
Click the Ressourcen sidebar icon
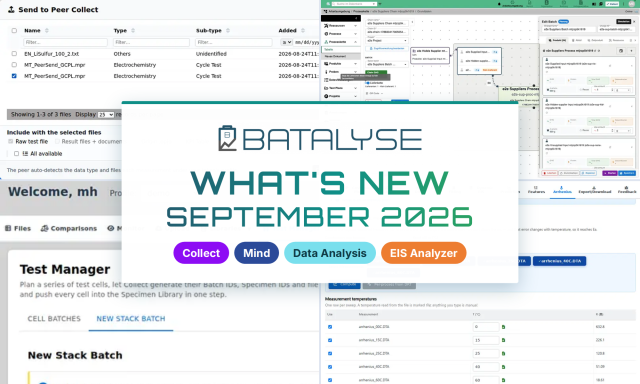click(x=326, y=26)
